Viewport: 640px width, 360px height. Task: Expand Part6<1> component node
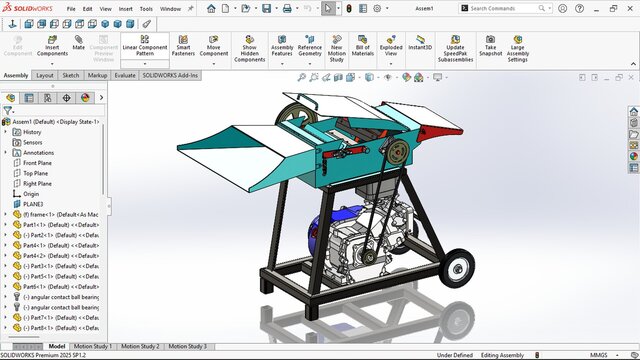[5, 287]
